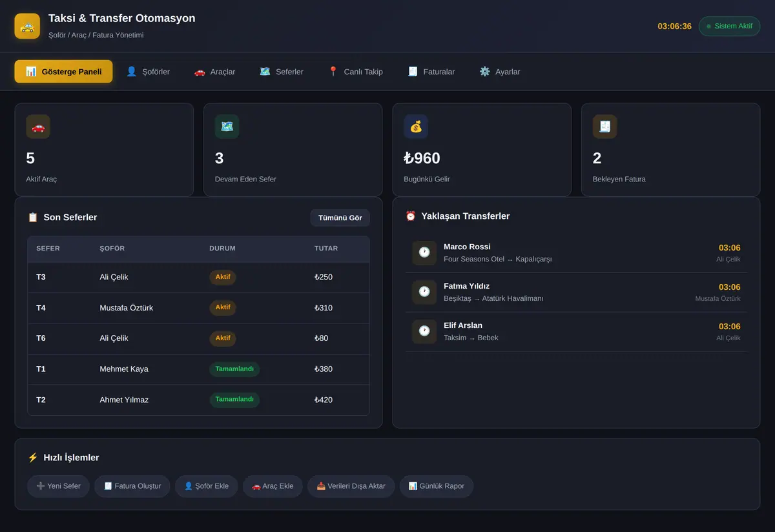Click the map icon on Devam Eden Sefer card

[x=227, y=127]
